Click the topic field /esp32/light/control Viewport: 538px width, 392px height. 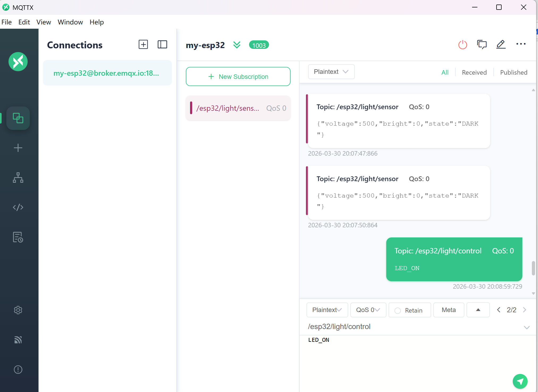tap(415, 327)
